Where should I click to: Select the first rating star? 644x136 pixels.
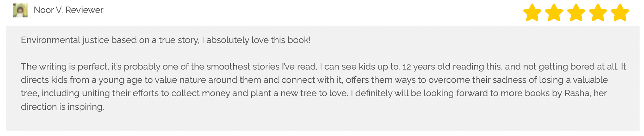click(x=532, y=13)
